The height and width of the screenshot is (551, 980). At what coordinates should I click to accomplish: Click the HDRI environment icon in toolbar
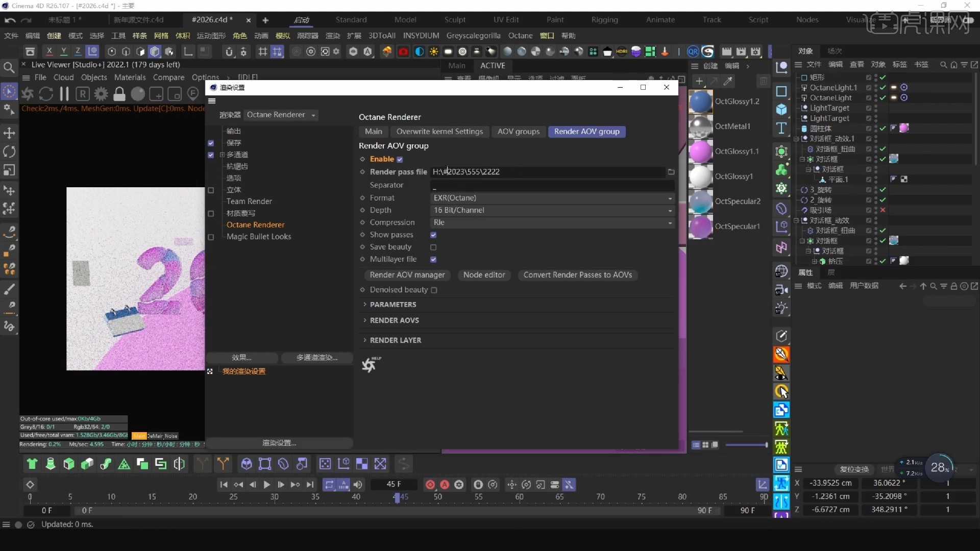click(622, 52)
